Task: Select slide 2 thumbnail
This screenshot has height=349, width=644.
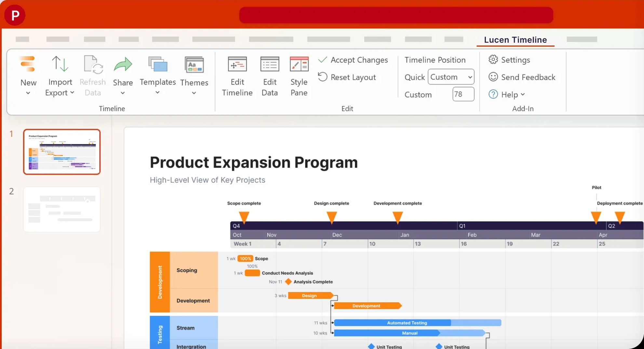Action: click(62, 209)
